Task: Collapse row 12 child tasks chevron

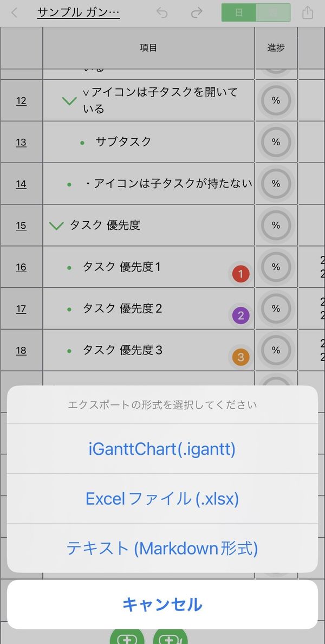Action: 69,101
